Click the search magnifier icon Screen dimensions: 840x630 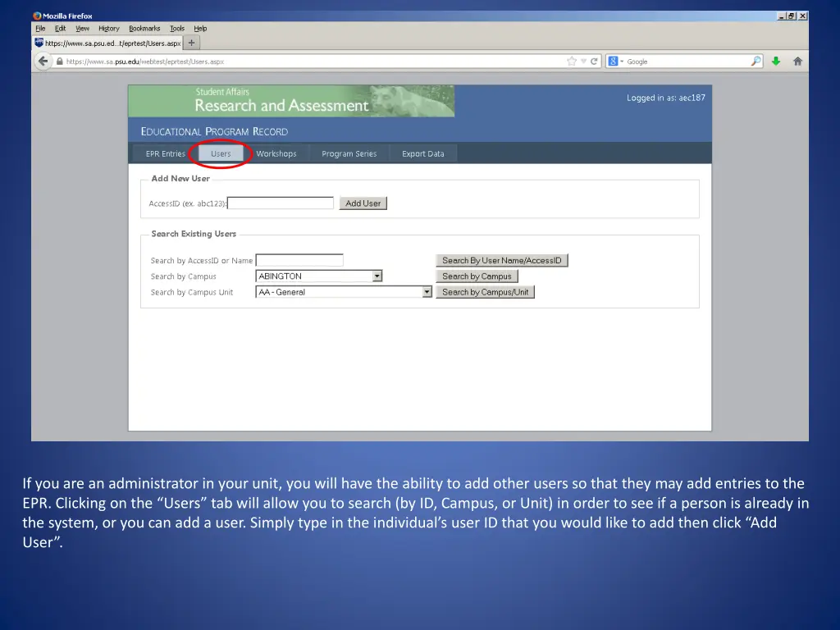(x=756, y=61)
